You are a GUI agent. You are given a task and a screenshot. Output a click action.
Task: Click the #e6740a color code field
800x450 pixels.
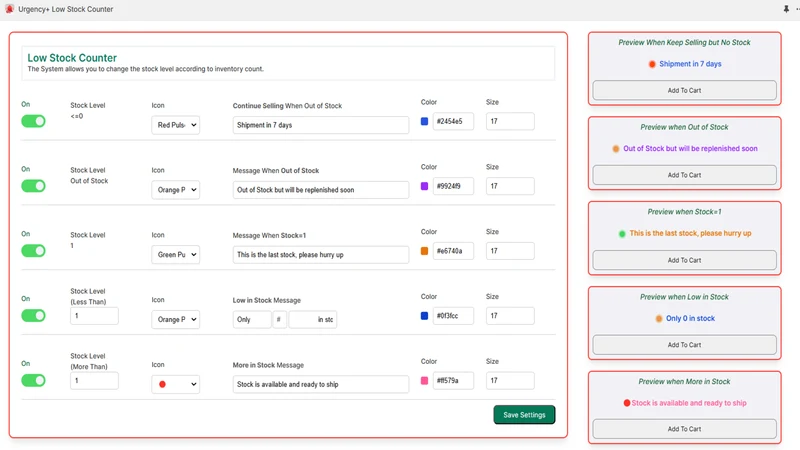[x=453, y=251]
